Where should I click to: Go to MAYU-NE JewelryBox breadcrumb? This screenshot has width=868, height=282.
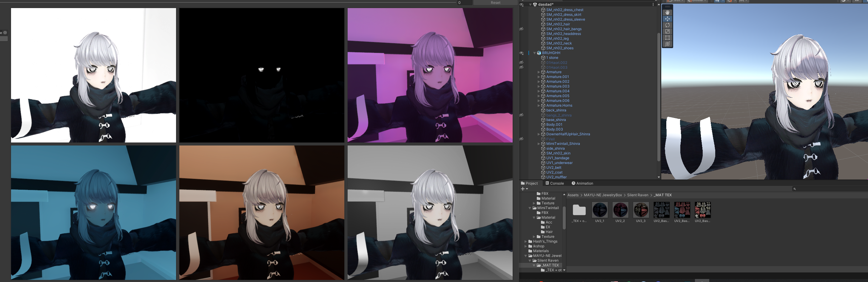pos(603,195)
